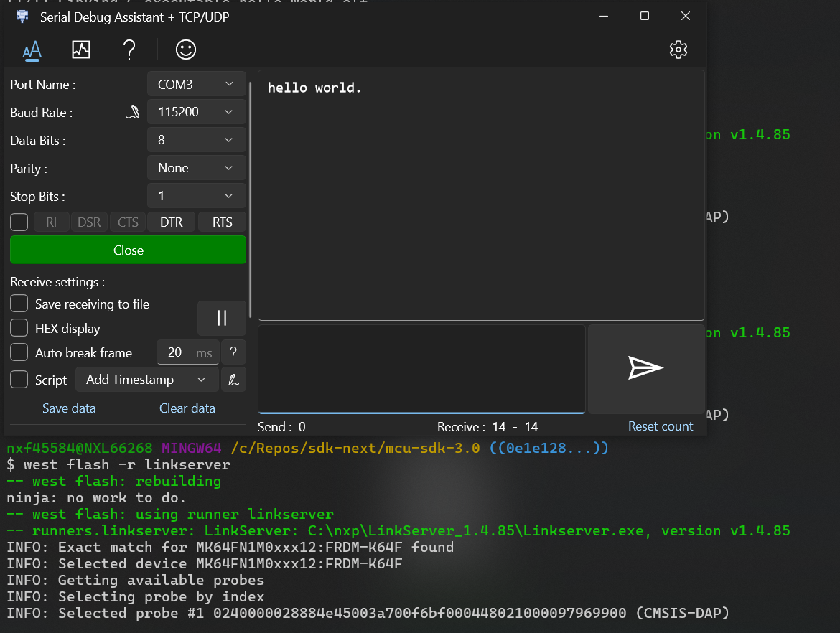Minimize the Serial Debug Assistant window
The image size is (840, 633).
coord(604,17)
